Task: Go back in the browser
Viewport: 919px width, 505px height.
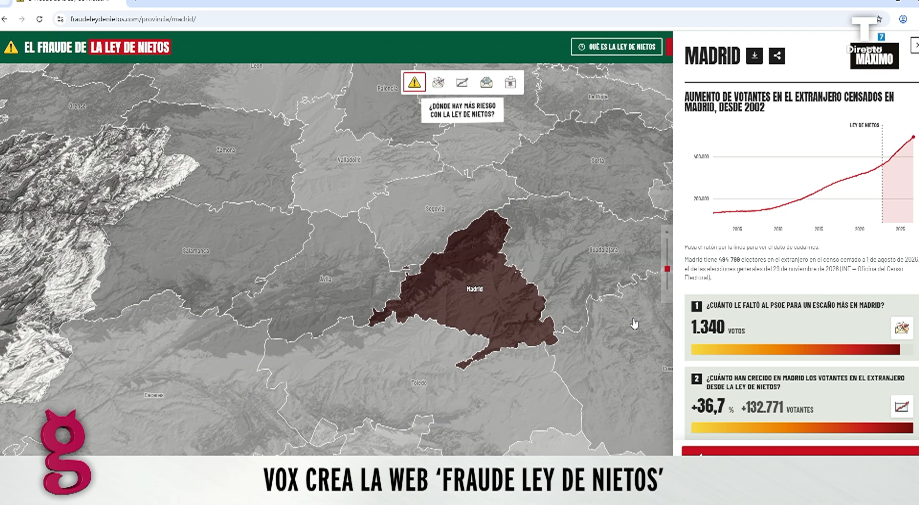Action: pyautogui.click(x=5, y=19)
